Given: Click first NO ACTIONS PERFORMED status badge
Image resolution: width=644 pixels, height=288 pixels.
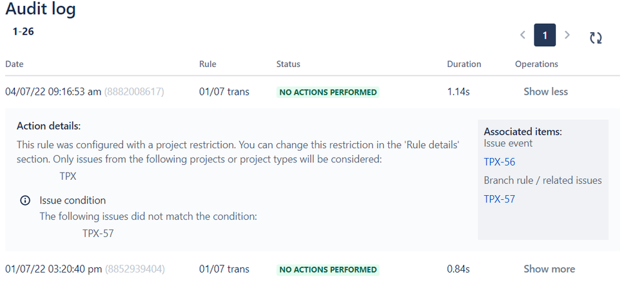Looking at the screenshot, I should click(x=327, y=92).
